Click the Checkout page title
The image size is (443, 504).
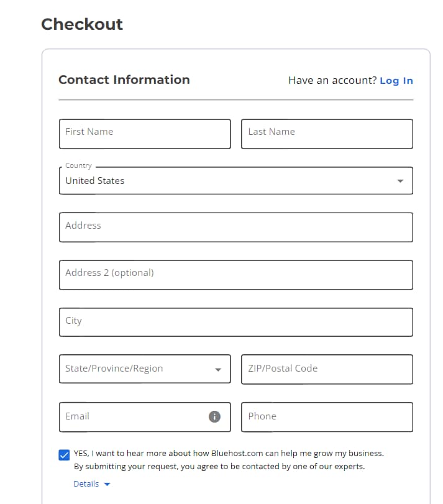(x=82, y=24)
